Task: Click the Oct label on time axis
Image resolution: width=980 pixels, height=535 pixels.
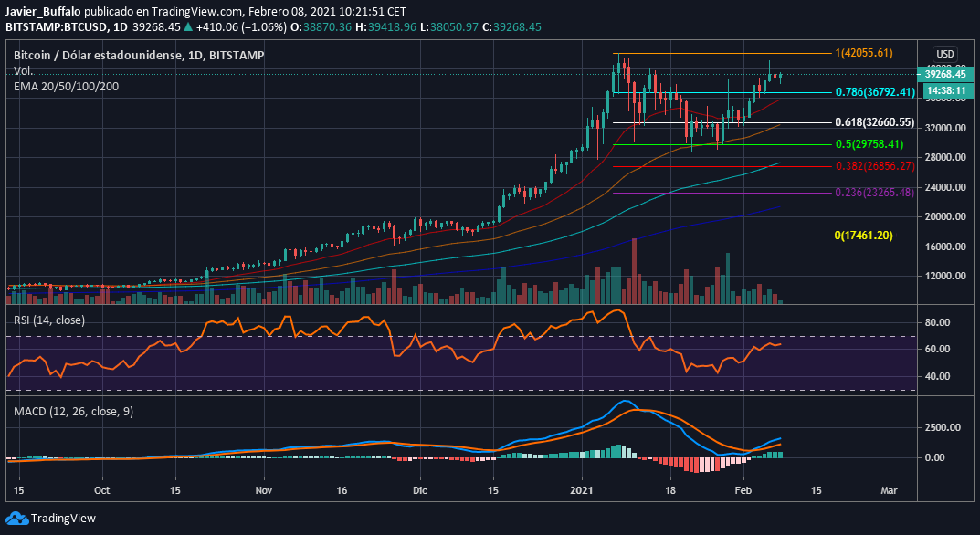Action: pos(102,490)
